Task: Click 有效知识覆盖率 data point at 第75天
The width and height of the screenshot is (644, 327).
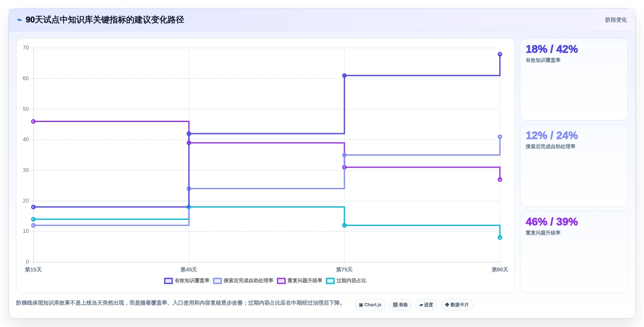Action: tap(344, 76)
